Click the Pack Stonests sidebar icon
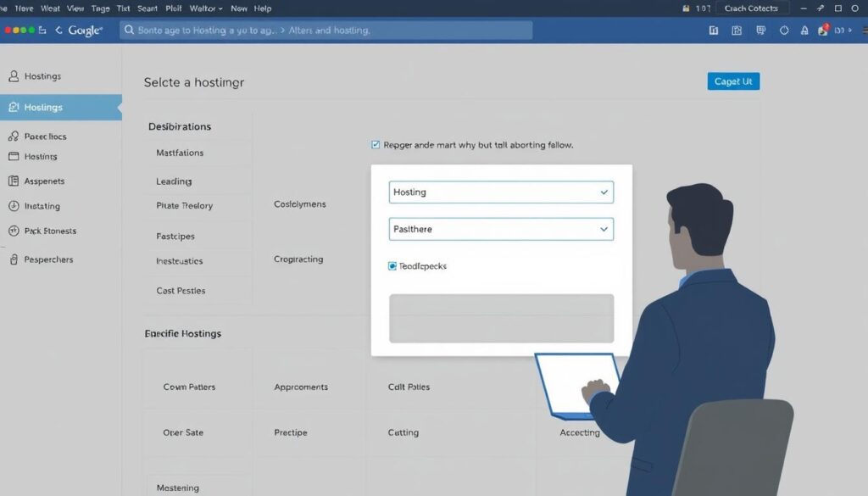868x496 pixels. (x=14, y=231)
